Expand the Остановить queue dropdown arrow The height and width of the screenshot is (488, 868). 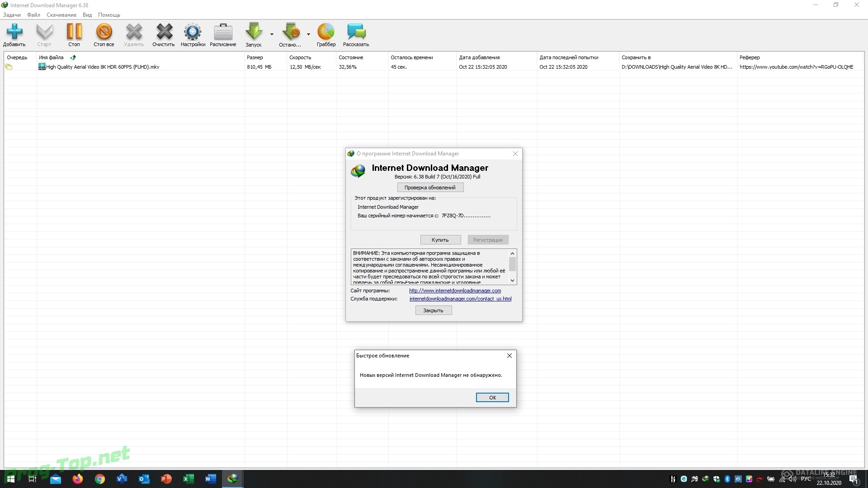(x=308, y=34)
